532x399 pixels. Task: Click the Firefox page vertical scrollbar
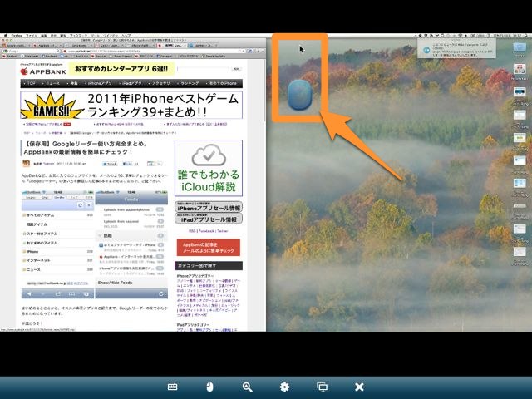tap(264, 91)
